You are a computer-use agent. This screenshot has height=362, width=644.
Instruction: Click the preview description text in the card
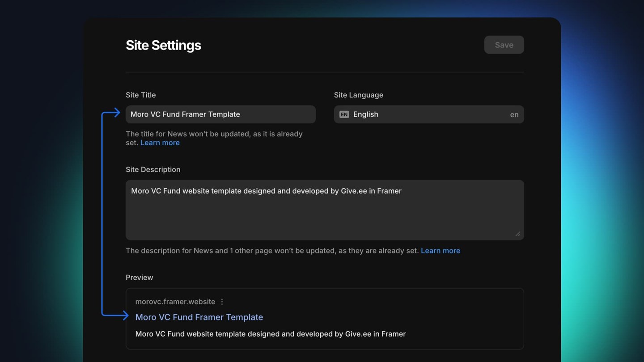coord(271,334)
